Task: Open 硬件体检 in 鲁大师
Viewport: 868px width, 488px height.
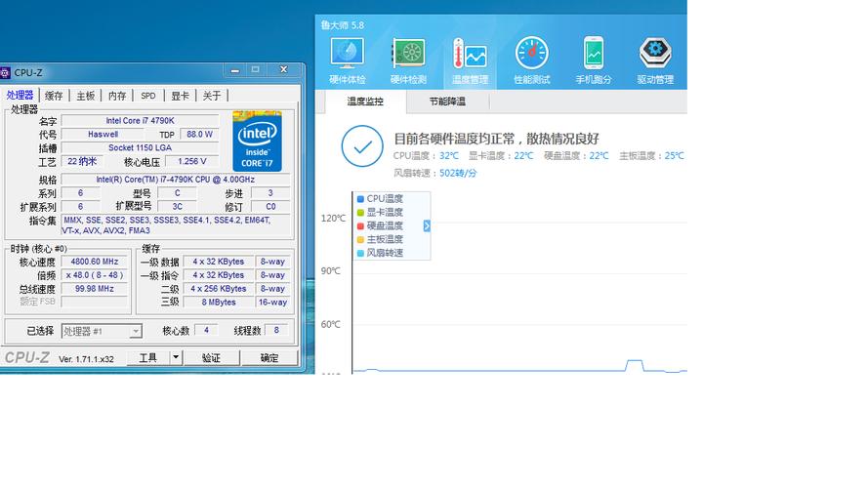Action: tap(347, 61)
